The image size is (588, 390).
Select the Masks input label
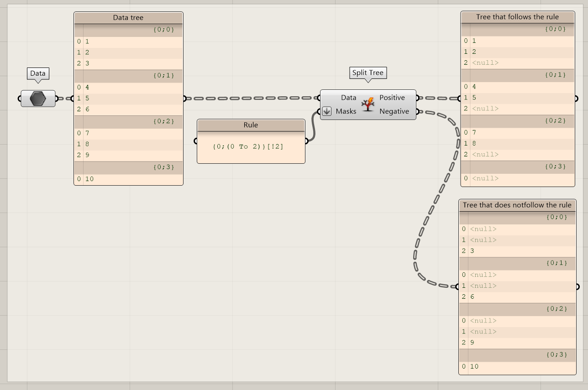click(x=346, y=111)
